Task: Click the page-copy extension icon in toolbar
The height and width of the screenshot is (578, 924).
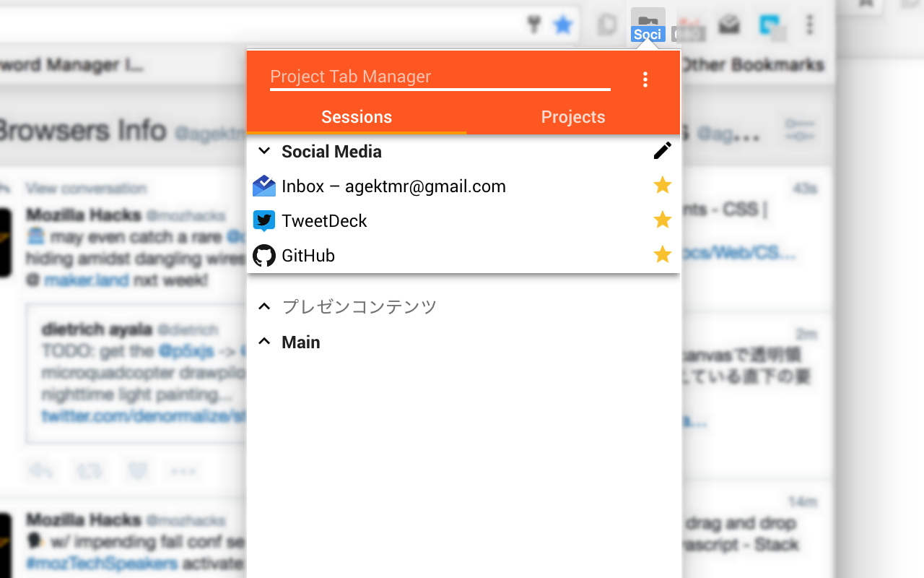Action: click(607, 25)
